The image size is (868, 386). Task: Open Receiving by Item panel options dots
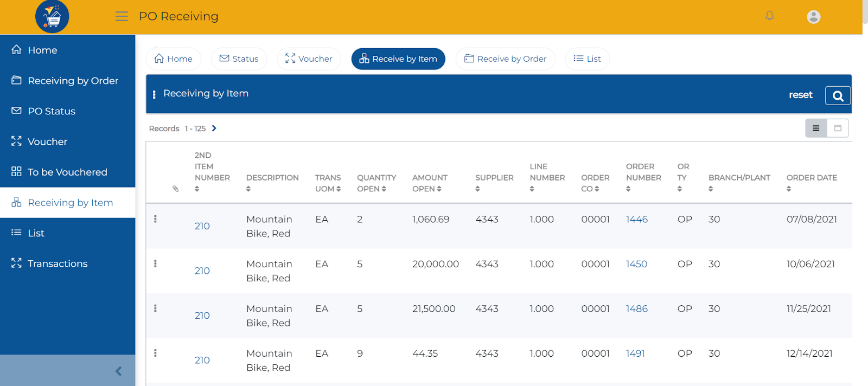point(154,94)
